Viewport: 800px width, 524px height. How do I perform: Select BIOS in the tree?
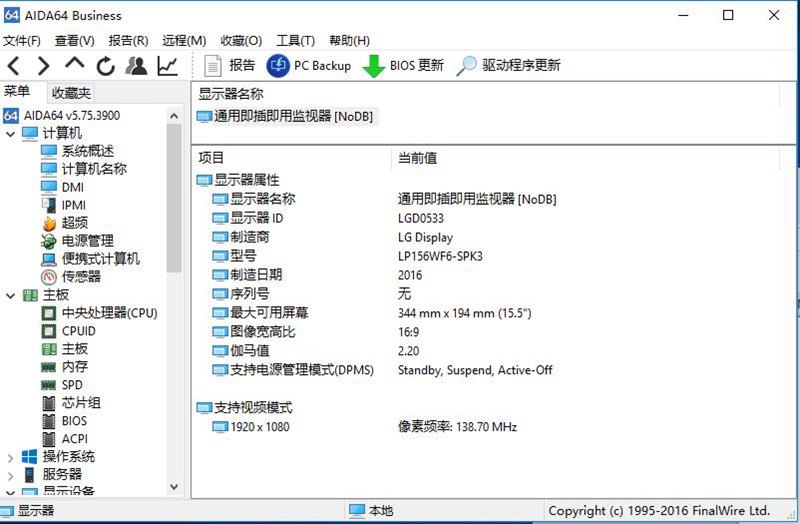pos(64,421)
